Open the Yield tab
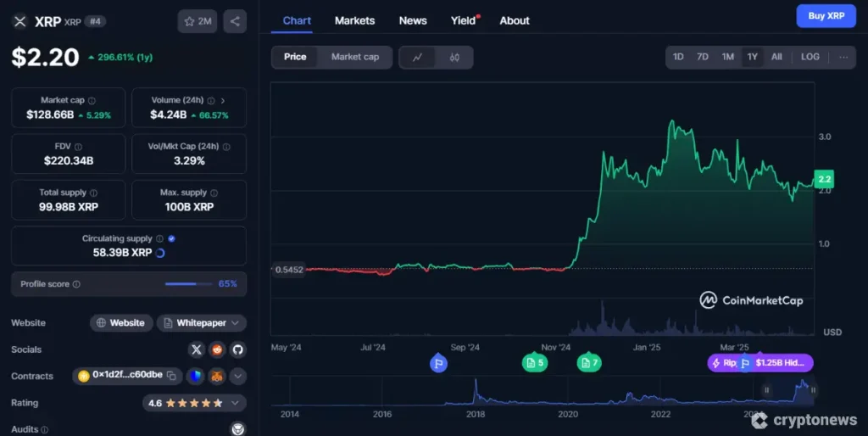 [x=464, y=21]
